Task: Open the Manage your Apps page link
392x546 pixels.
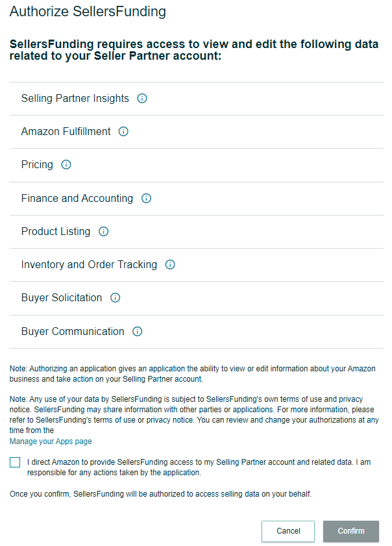Action: click(x=51, y=441)
